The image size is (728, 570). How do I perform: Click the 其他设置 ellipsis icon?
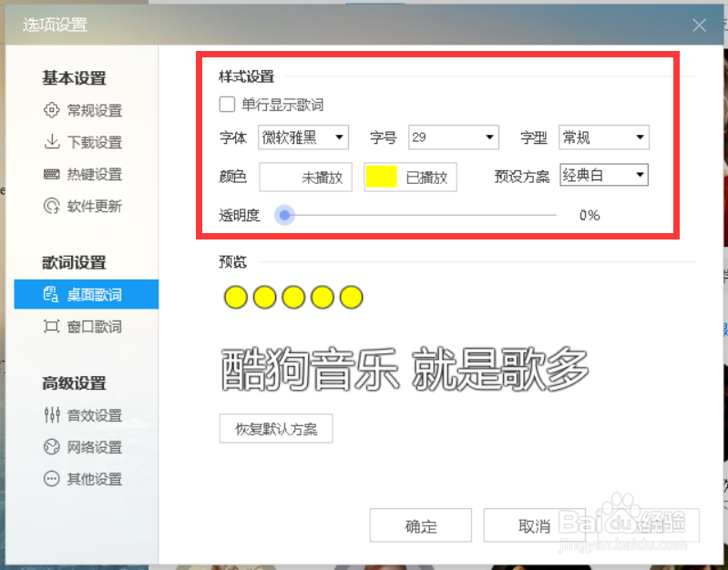pyautogui.click(x=52, y=479)
